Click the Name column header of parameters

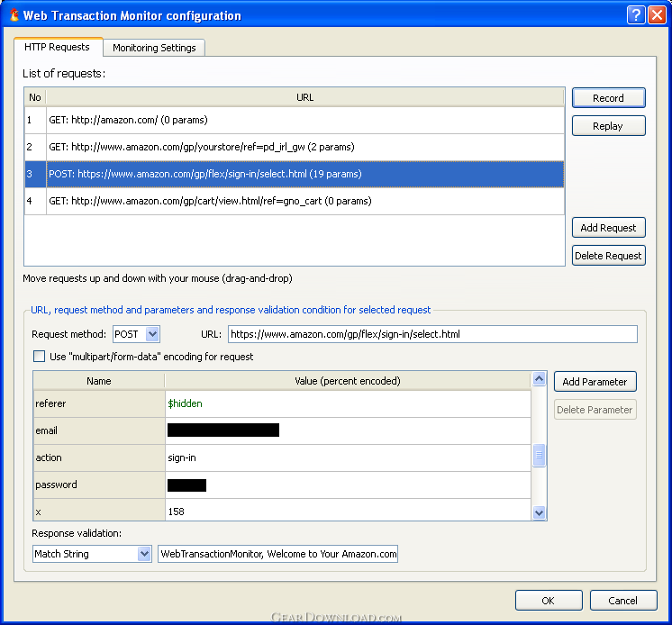click(99, 381)
